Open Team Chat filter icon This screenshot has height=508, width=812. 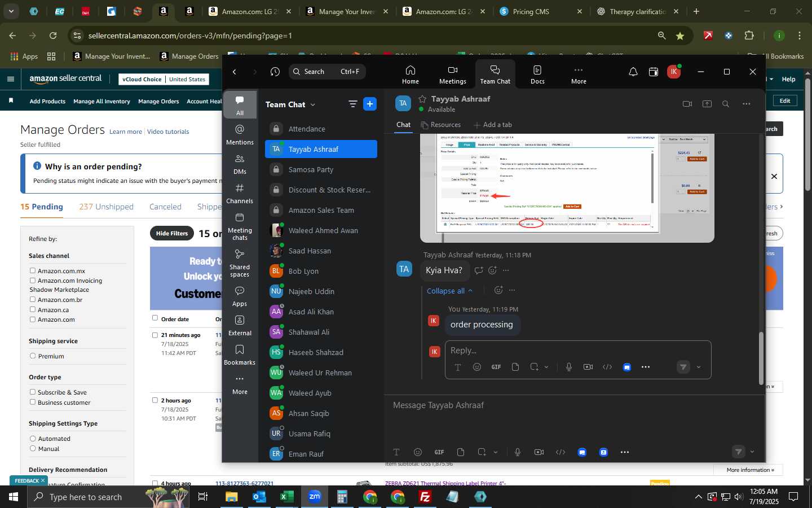pos(353,104)
